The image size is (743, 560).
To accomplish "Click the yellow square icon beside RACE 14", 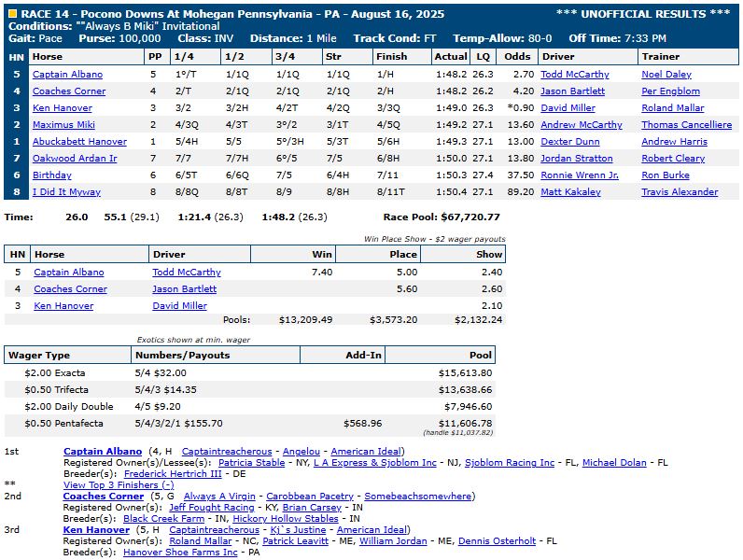I will (x=11, y=13).
